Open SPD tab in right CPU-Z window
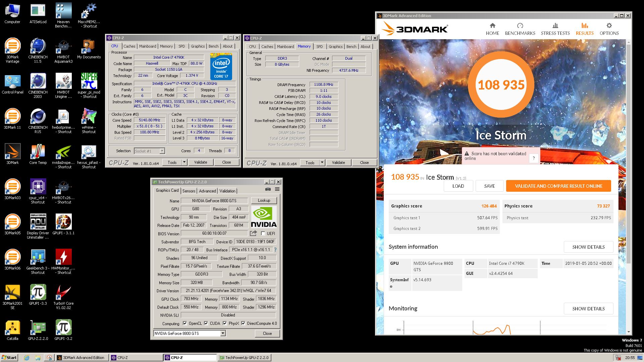The height and width of the screenshot is (362, 644). 320,47
